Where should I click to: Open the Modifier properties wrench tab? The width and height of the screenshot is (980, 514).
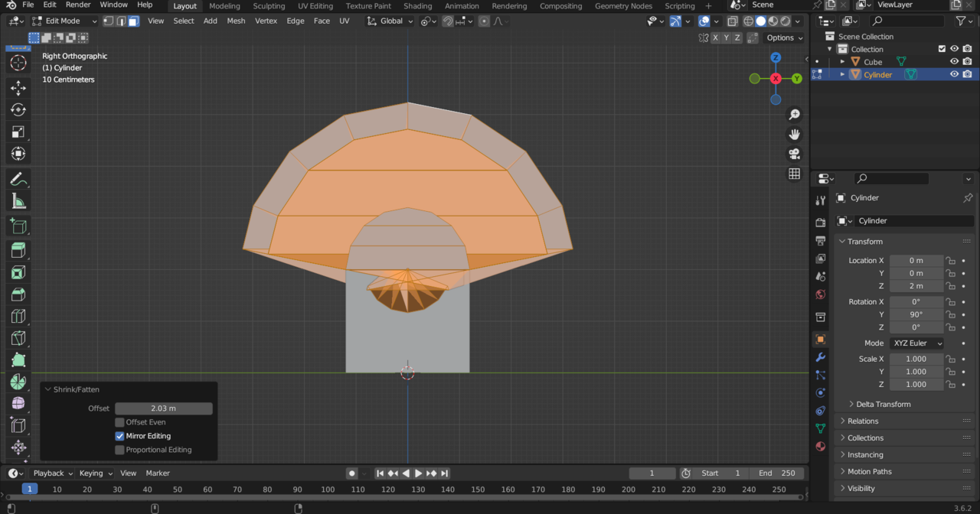(x=820, y=357)
